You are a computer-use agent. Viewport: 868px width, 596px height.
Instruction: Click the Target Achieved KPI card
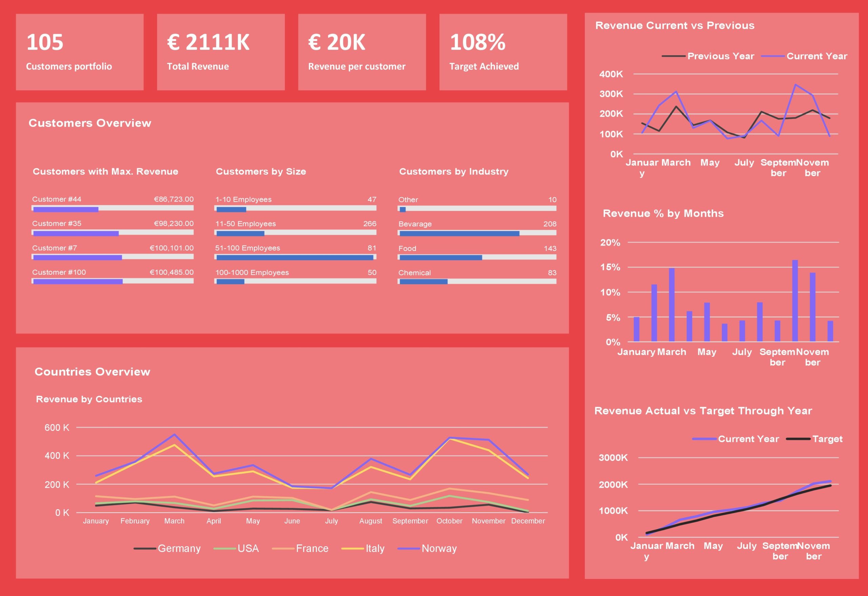(x=495, y=53)
